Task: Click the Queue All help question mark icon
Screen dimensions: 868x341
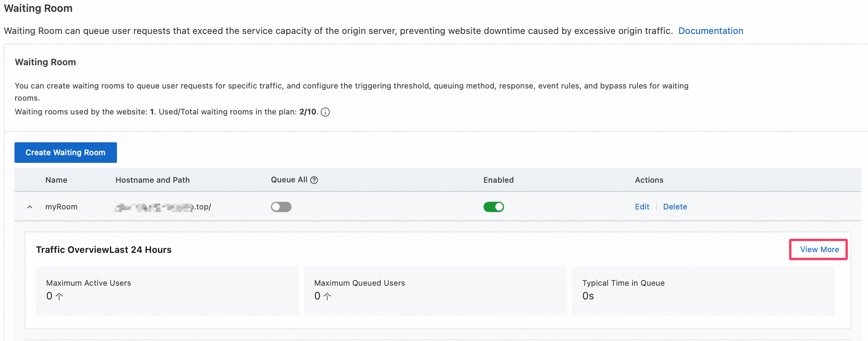Action: pyautogui.click(x=314, y=180)
